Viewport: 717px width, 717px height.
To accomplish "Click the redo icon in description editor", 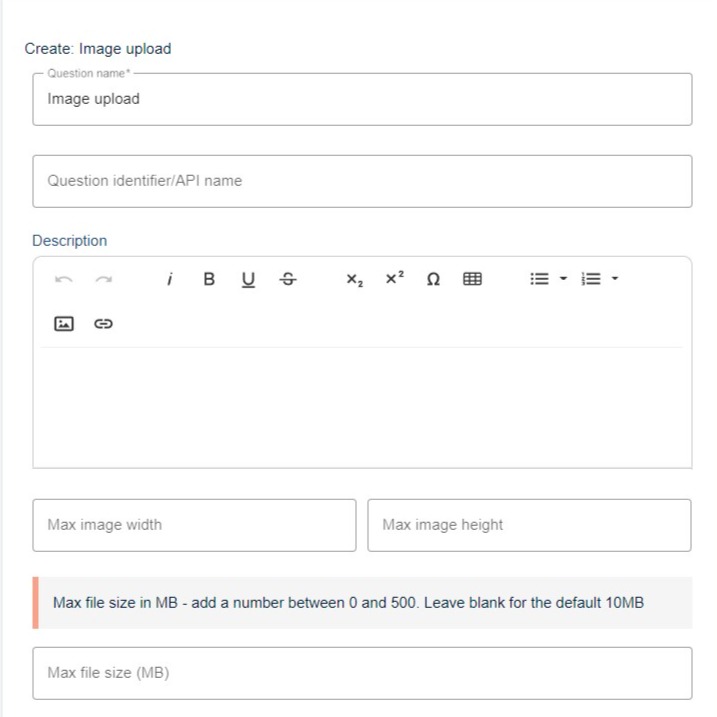I will coord(104,279).
